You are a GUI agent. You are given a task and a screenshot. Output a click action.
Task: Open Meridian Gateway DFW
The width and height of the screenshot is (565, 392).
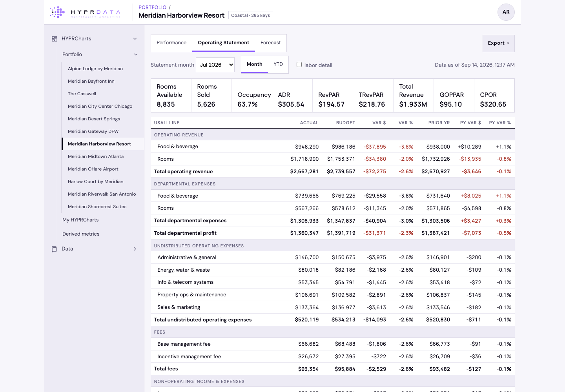103,131
